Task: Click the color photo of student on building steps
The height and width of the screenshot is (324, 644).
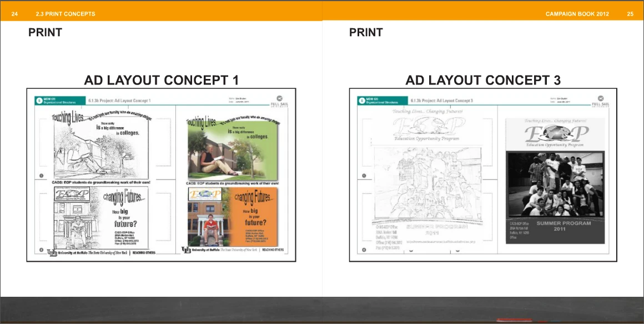Action: (x=209, y=223)
